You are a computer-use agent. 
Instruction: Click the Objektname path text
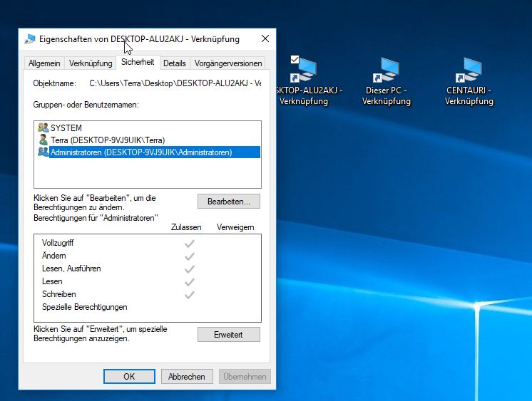(x=175, y=83)
